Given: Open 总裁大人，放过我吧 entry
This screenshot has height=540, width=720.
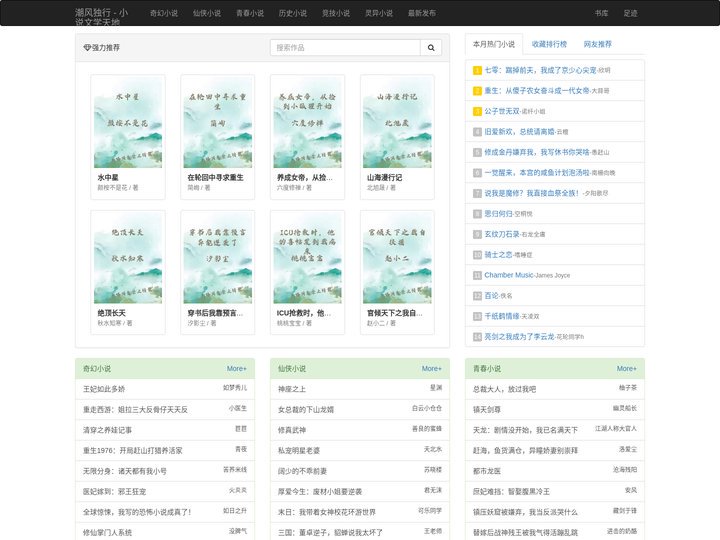Looking at the screenshot, I should point(504,389).
